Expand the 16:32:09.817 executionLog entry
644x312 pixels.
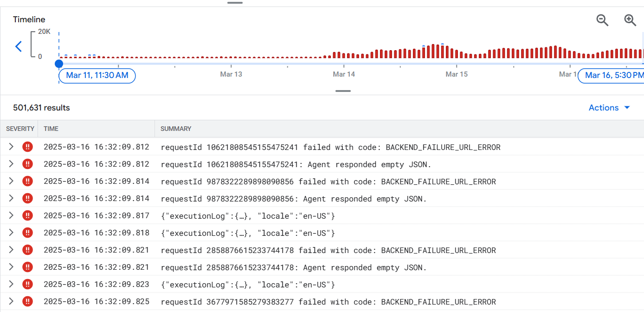pyautogui.click(x=12, y=216)
